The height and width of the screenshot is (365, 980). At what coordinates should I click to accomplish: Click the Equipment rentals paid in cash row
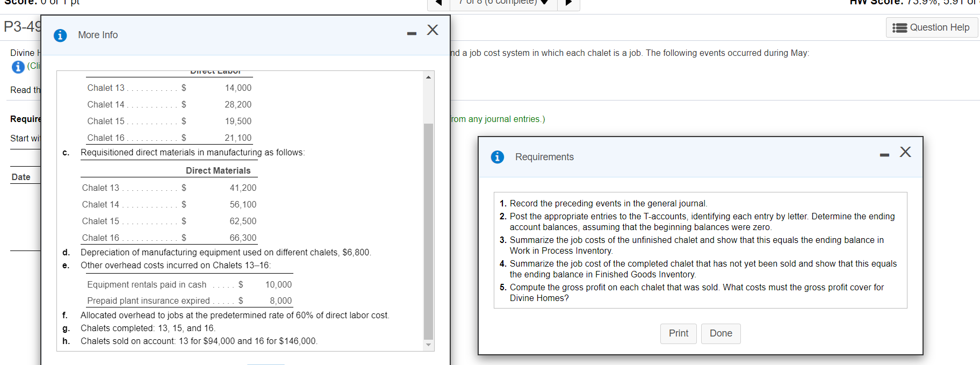(189, 285)
